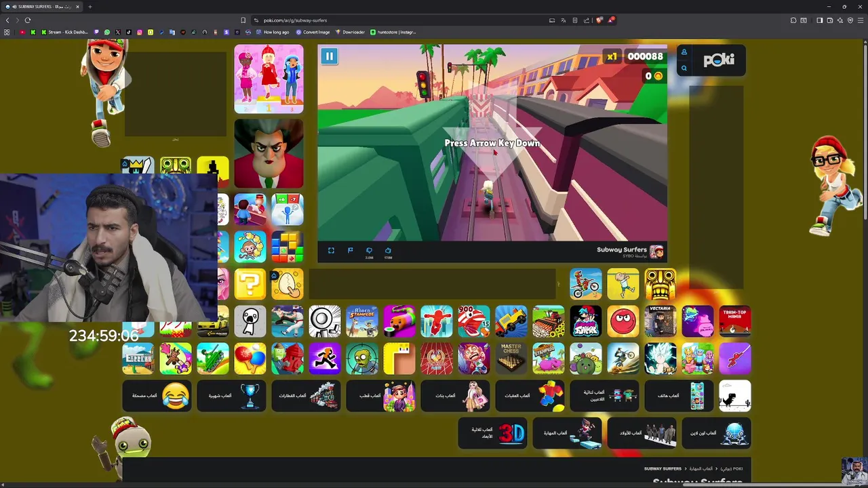868x488 pixels.
Task: Open the How long ago bookmark
Action: pos(272,32)
